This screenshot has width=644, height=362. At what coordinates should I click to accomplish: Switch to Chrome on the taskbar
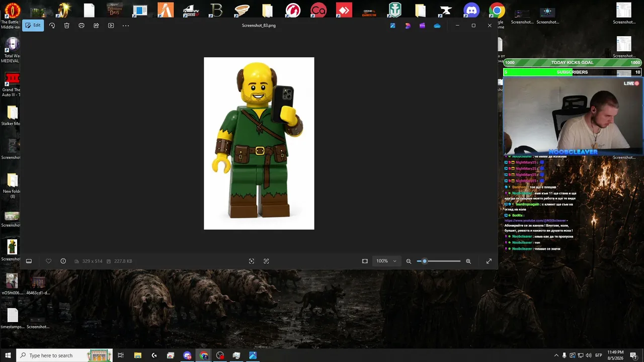pos(204,355)
